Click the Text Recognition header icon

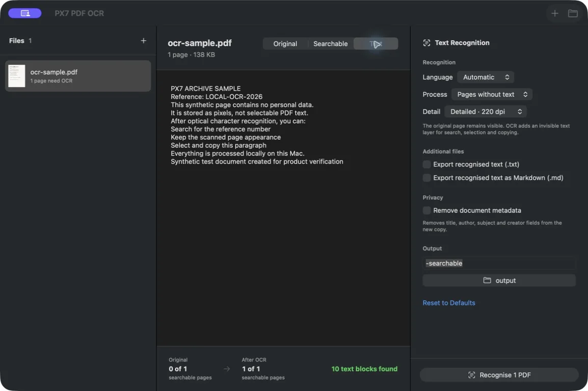[426, 43]
